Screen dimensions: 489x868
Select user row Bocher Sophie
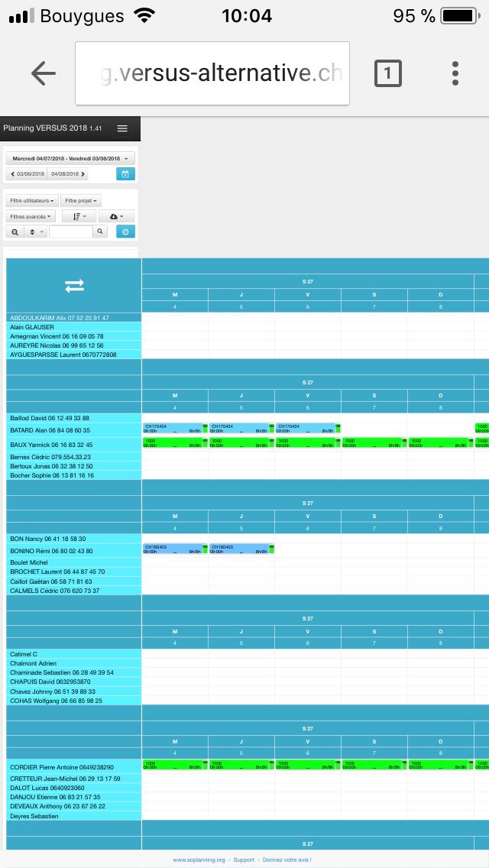[73, 475]
